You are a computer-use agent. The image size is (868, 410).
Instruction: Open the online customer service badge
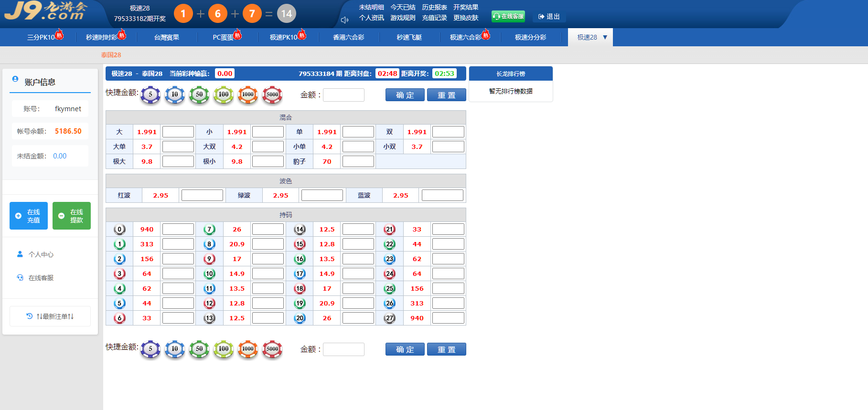(508, 17)
